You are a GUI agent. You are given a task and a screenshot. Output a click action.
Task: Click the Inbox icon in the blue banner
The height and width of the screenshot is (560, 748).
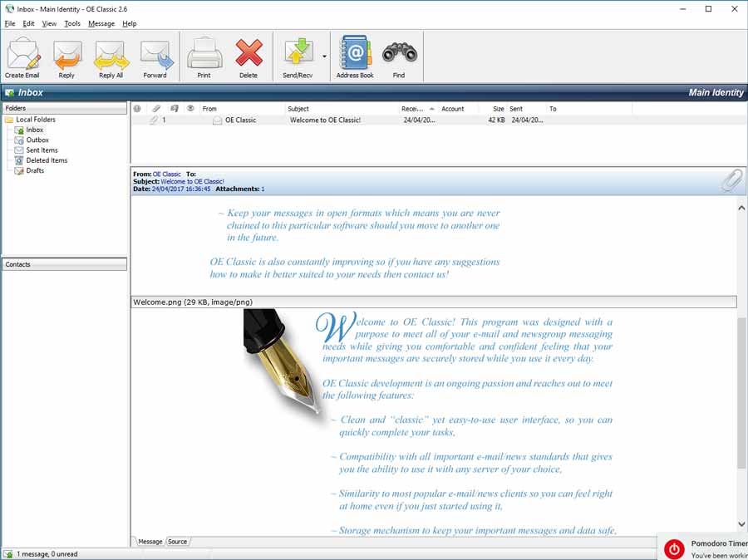(9, 92)
